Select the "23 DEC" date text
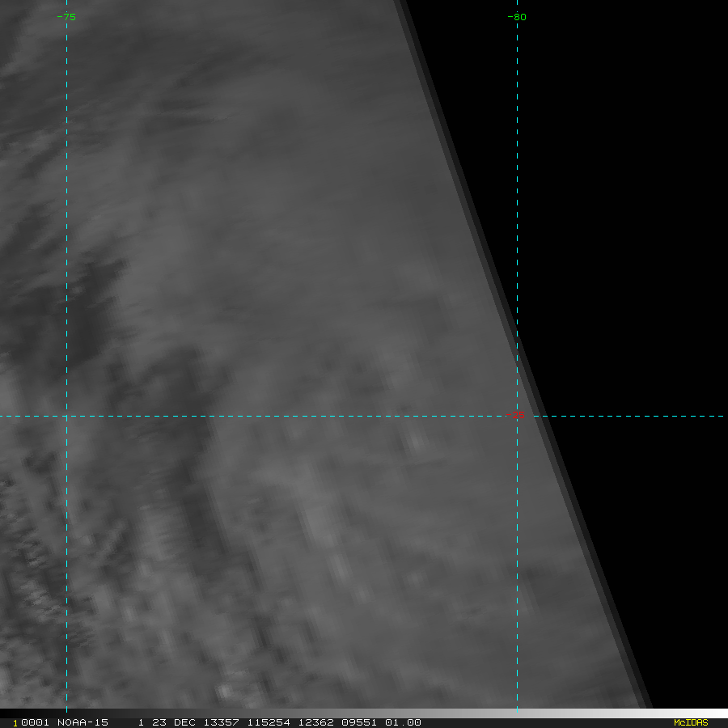 pos(173,722)
